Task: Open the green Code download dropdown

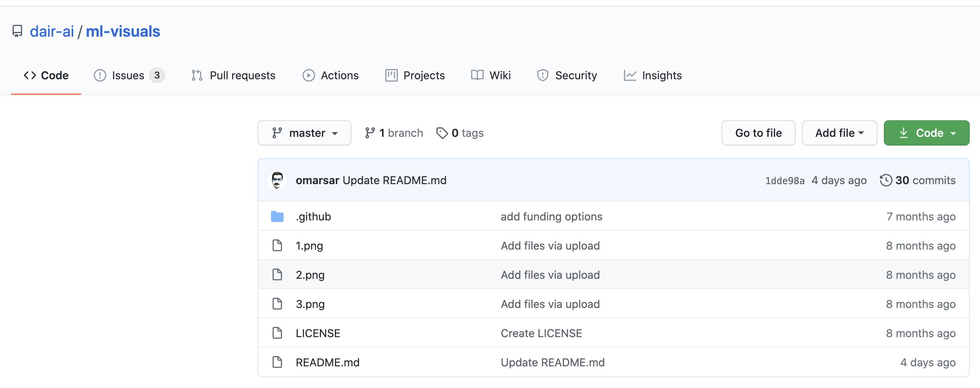Action: [x=926, y=133]
